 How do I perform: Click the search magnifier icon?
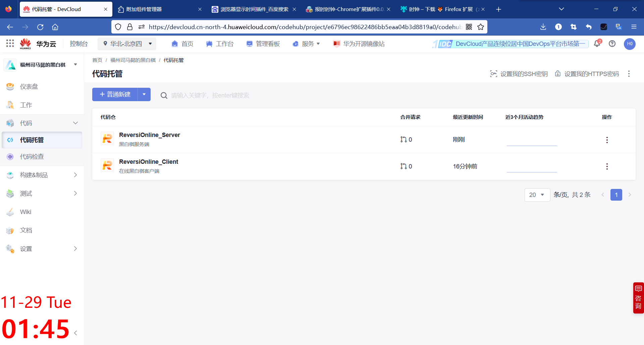click(x=164, y=95)
